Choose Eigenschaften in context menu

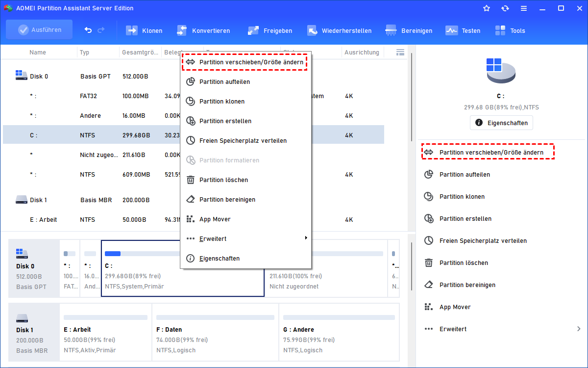[x=246, y=259]
